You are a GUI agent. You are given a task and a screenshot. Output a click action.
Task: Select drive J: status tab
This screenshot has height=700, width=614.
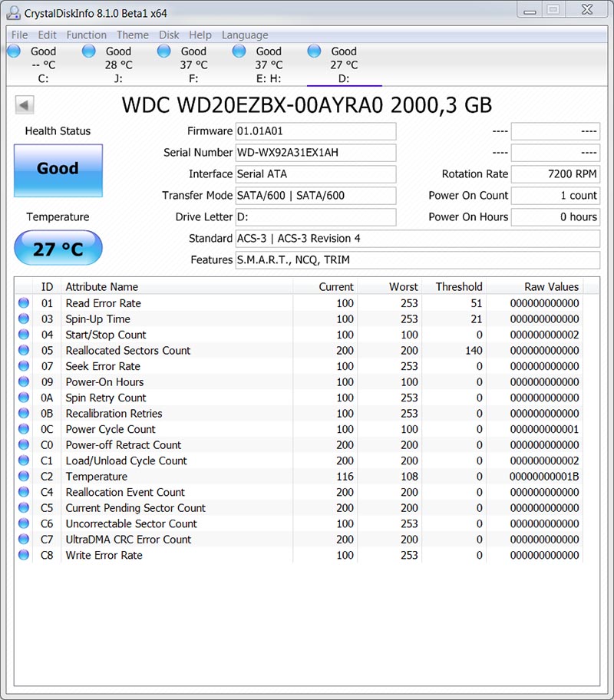tap(119, 64)
